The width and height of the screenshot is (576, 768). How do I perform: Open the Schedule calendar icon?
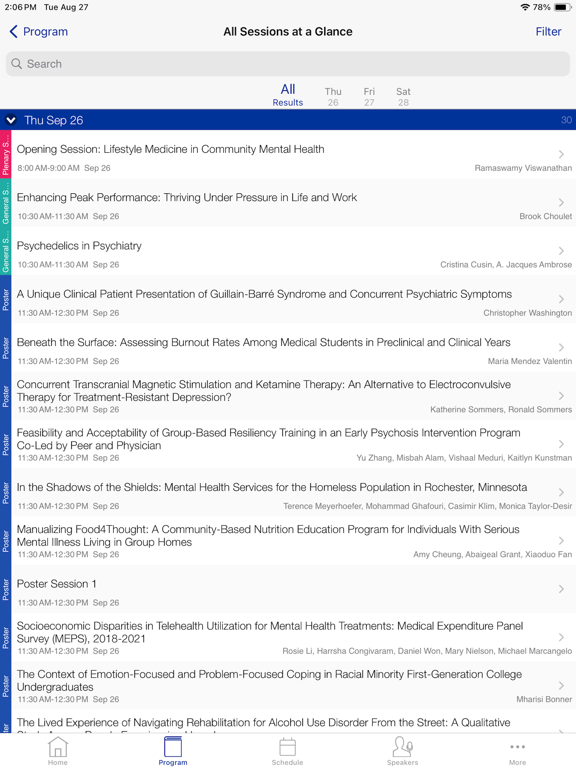coord(288,747)
